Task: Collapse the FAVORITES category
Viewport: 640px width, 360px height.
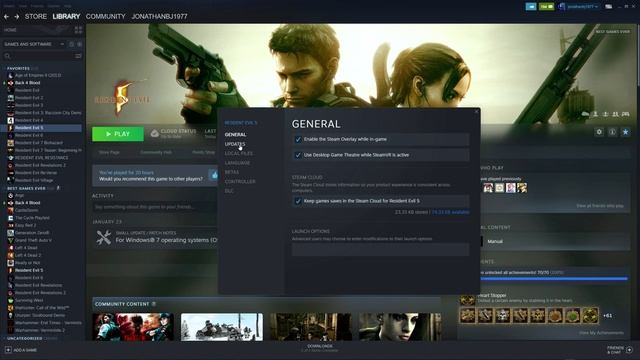Action: [18, 68]
